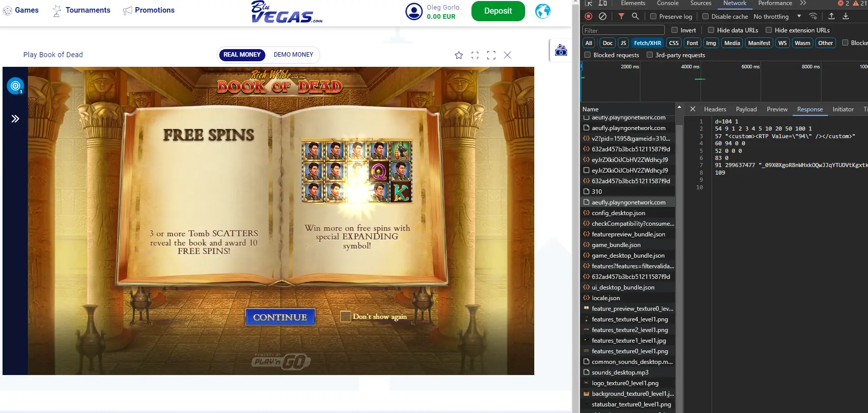Open the Elements tab in DevTools
Screen dimensions: 868x413
(x=633, y=3)
